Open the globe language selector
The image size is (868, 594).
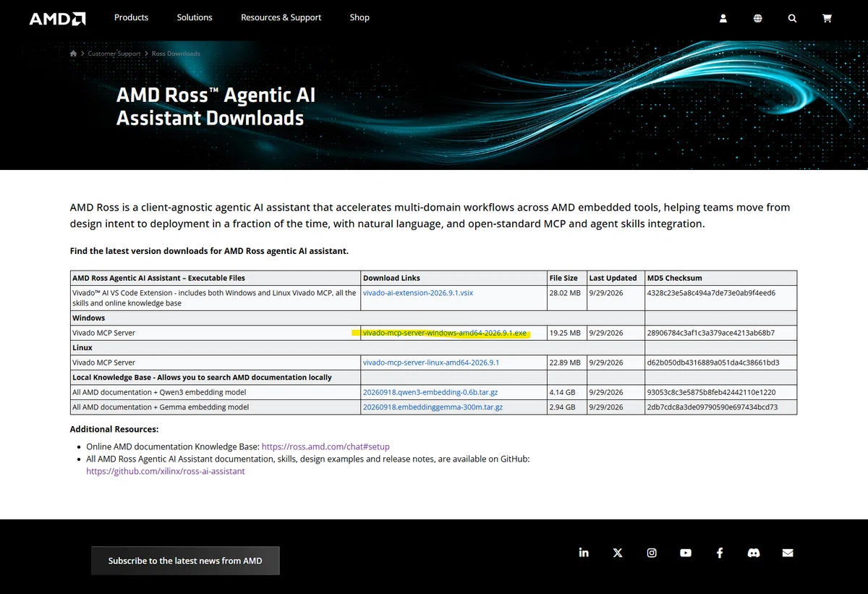pyautogui.click(x=757, y=18)
